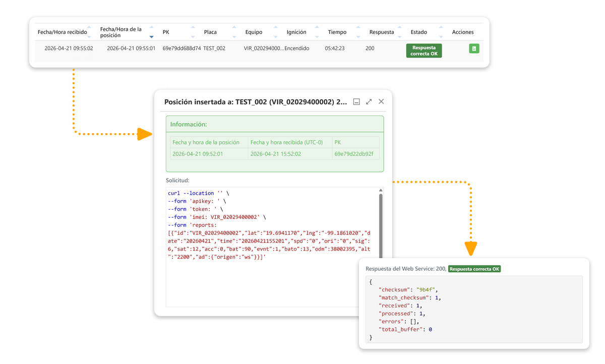The height and width of the screenshot is (364, 605).
Task: Click the imei: VIR_02029400002 form line
Action: point(217,217)
